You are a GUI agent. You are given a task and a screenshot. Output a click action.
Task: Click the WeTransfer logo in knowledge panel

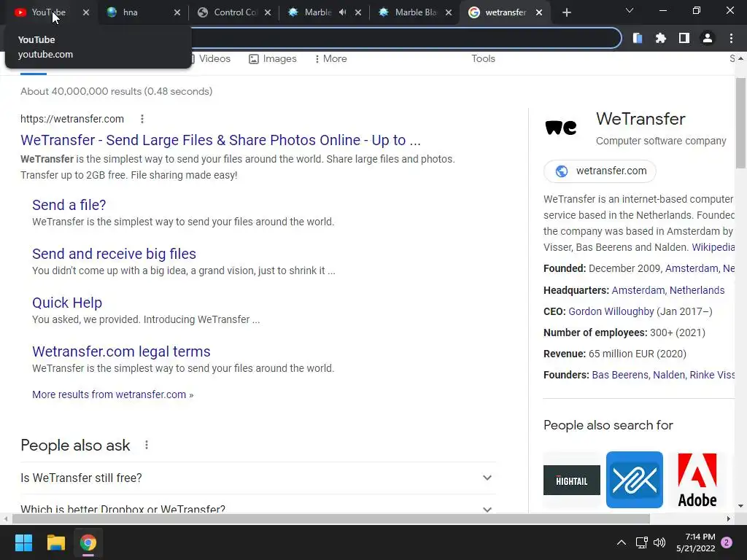pos(561,127)
